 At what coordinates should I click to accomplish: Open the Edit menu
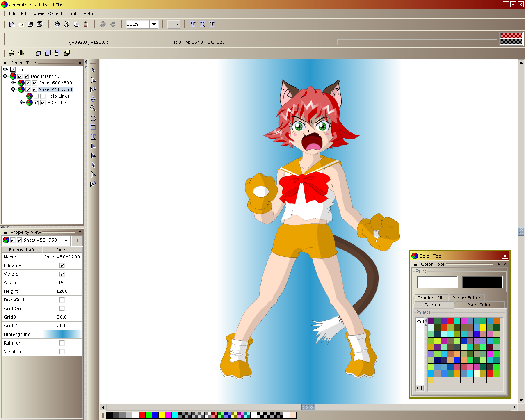(25, 14)
